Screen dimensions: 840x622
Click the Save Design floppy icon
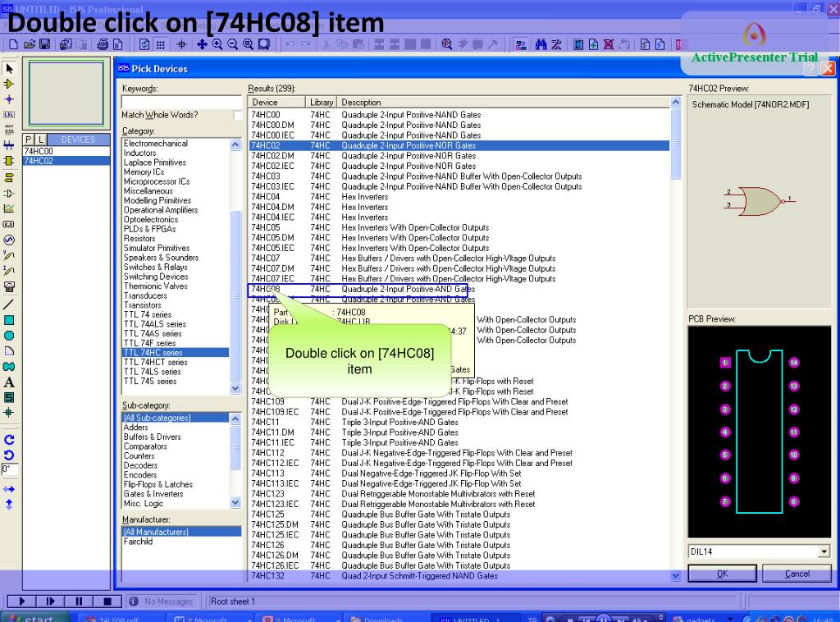tap(45, 44)
